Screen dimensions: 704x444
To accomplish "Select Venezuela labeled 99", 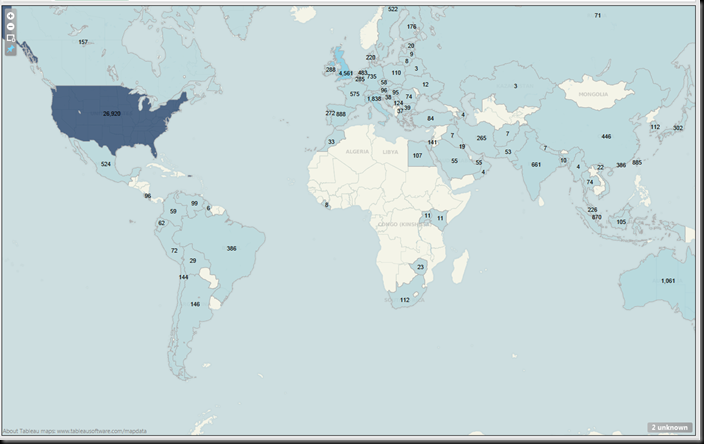I will pos(194,203).
